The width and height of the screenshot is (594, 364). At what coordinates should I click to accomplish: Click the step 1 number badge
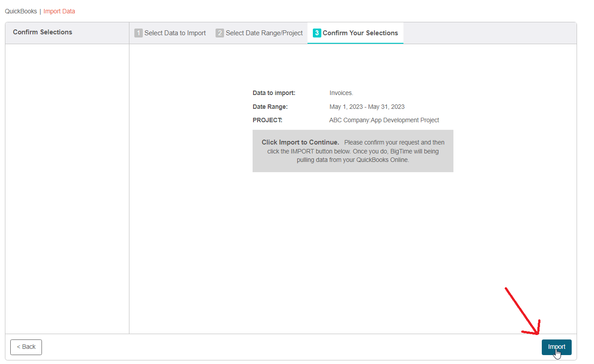(x=138, y=33)
